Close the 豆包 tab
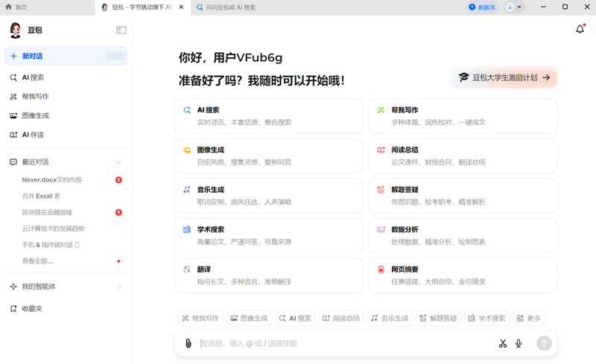 tap(181, 7)
